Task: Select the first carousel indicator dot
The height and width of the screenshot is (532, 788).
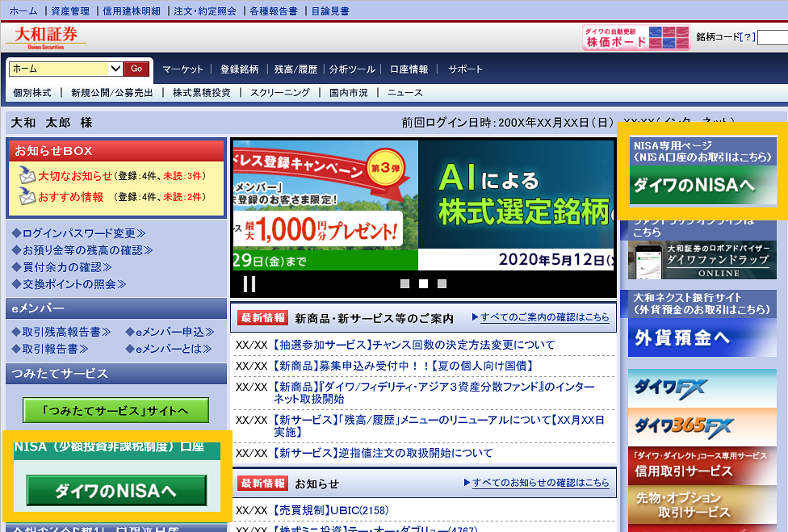Action: [x=405, y=283]
